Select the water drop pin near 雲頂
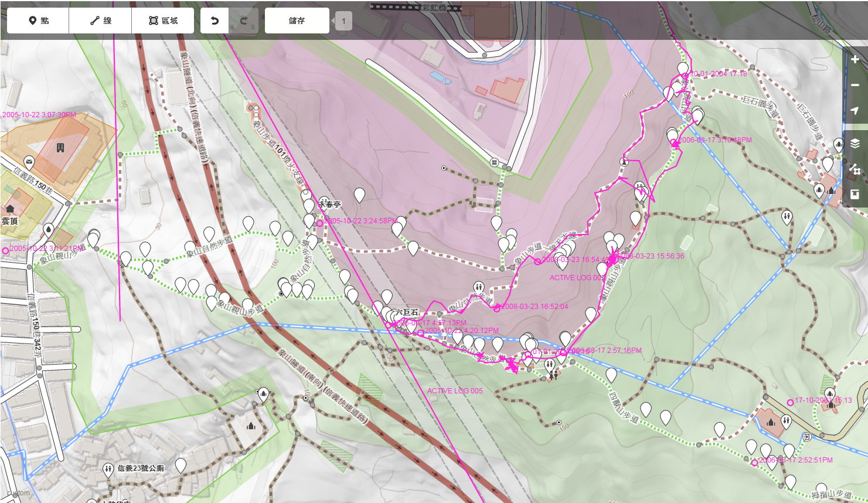This screenshot has height=503, width=868. click(x=48, y=230)
